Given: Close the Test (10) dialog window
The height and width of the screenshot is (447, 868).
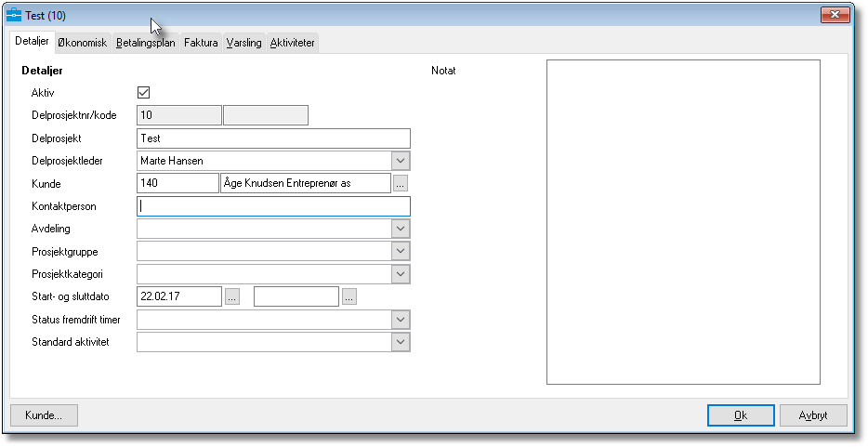Looking at the screenshot, I should pyautogui.click(x=835, y=15).
